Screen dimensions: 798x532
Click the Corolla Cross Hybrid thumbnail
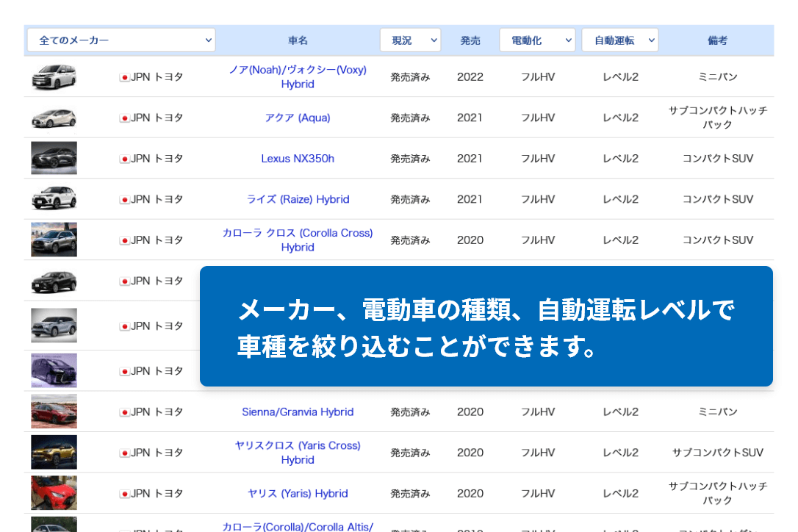pyautogui.click(x=54, y=240)
